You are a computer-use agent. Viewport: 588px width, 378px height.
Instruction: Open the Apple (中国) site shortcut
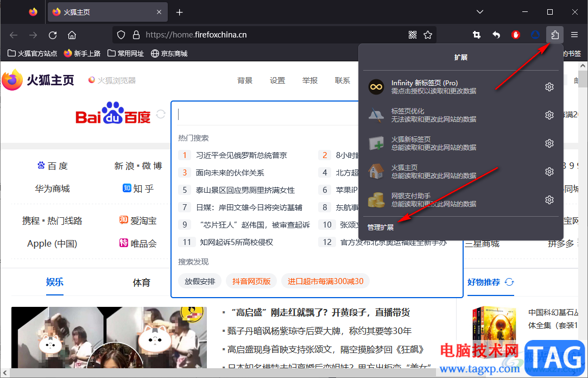(52, 243)
